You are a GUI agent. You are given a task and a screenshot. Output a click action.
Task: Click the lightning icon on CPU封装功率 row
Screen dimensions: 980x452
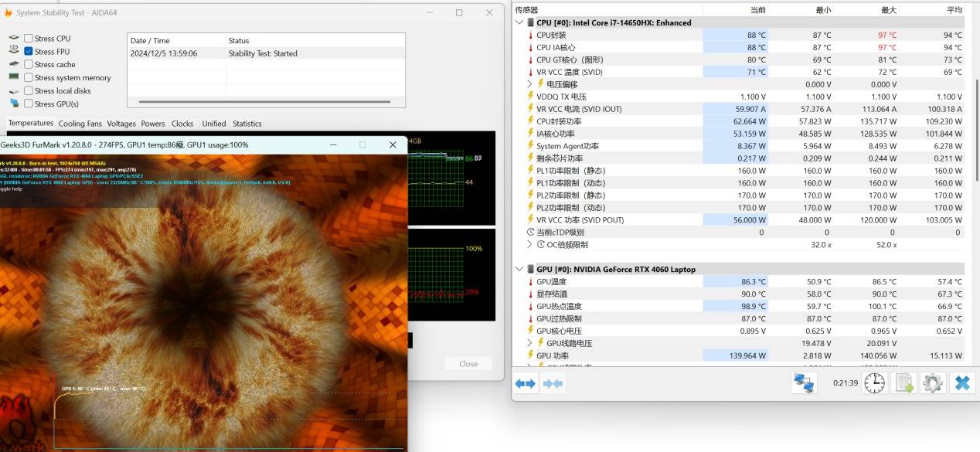tap(530, 121)
